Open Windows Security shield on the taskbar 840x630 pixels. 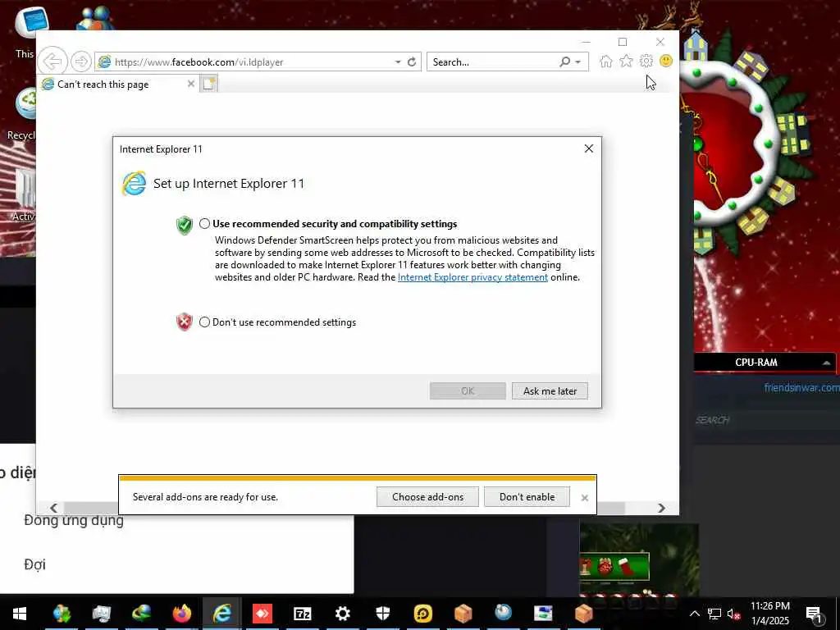coord(382,614)
